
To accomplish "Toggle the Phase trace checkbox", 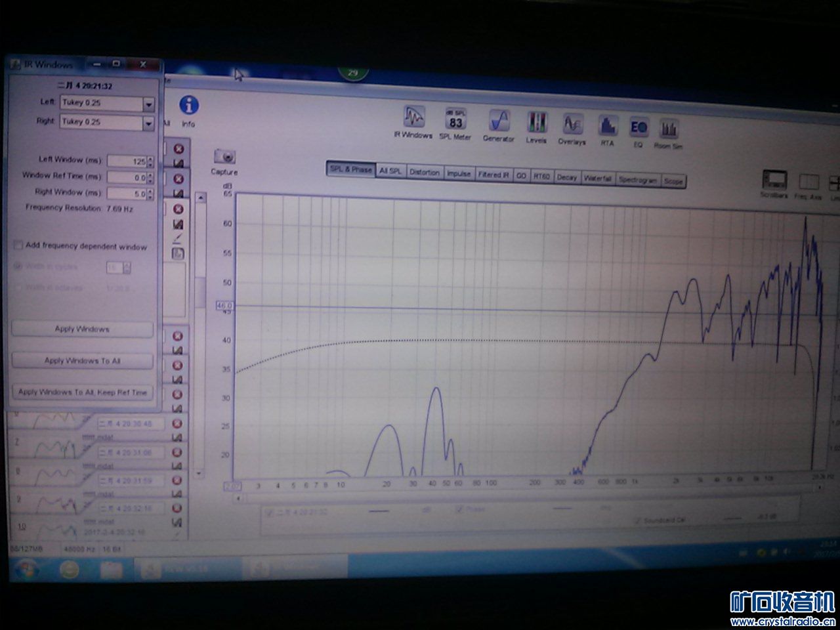I will point(459,510).
